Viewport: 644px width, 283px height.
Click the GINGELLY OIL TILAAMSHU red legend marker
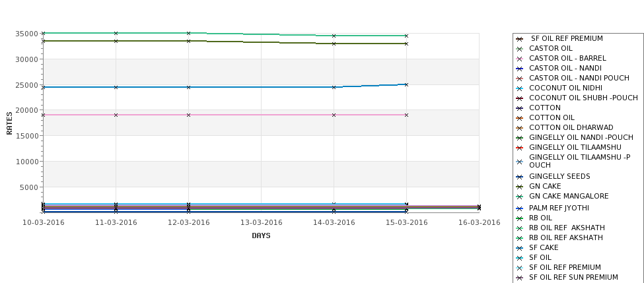(520, 148)
